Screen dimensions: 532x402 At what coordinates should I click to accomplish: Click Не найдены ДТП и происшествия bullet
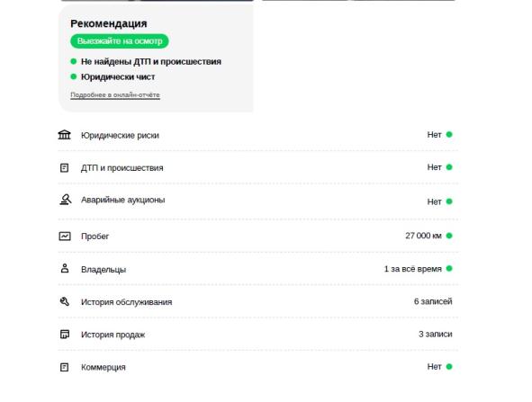(x=146, y=62)
